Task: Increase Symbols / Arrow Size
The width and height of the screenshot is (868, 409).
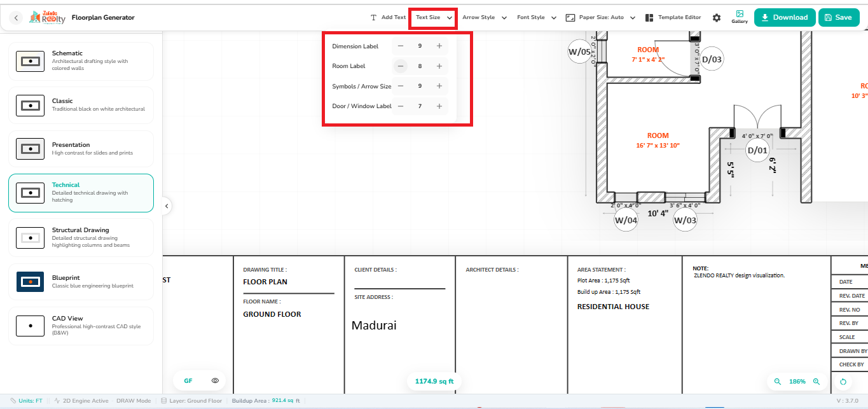Action: tap(439, 86)
